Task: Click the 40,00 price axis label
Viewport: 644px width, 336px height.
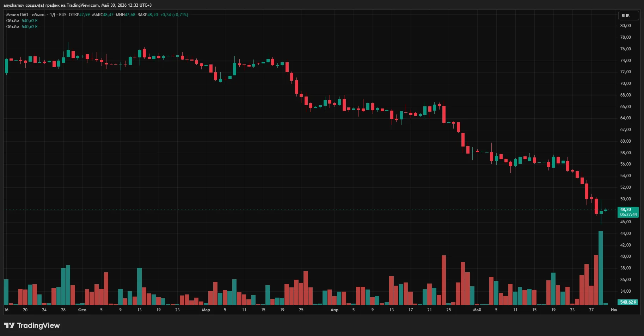Action: (625, 256)
